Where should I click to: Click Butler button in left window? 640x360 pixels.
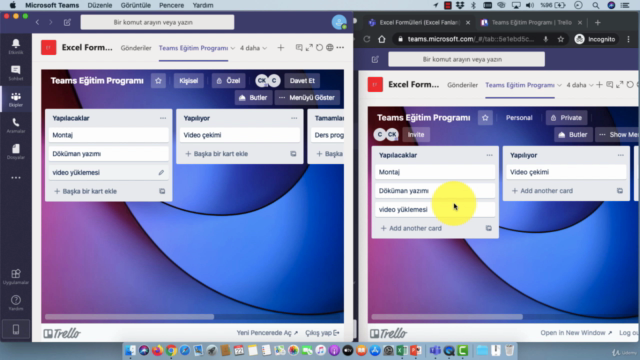[253, 98]
